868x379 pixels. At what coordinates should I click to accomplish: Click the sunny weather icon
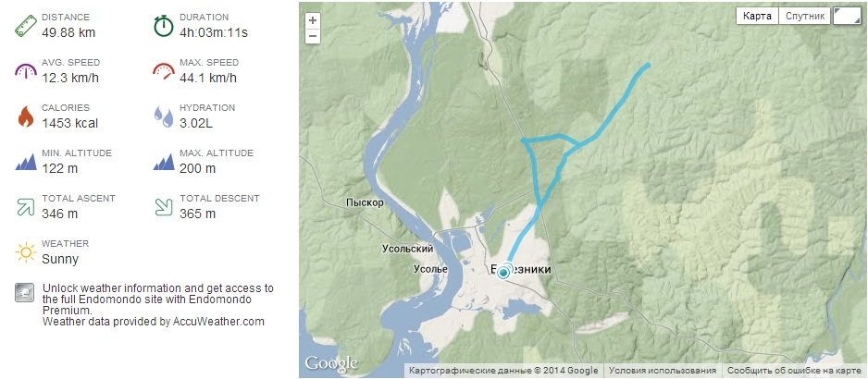point(25,251)
